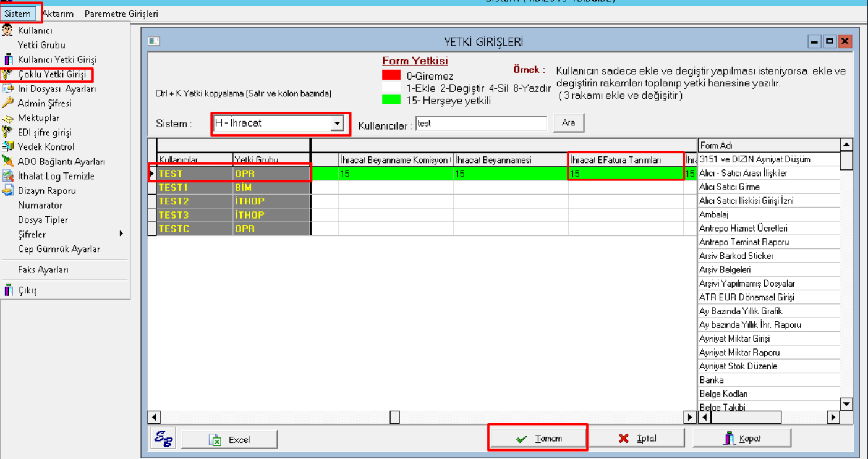This screenshot has height=459, width=868.
Task: Click the Yedek Kontrol icon
Action: (8, 147)
